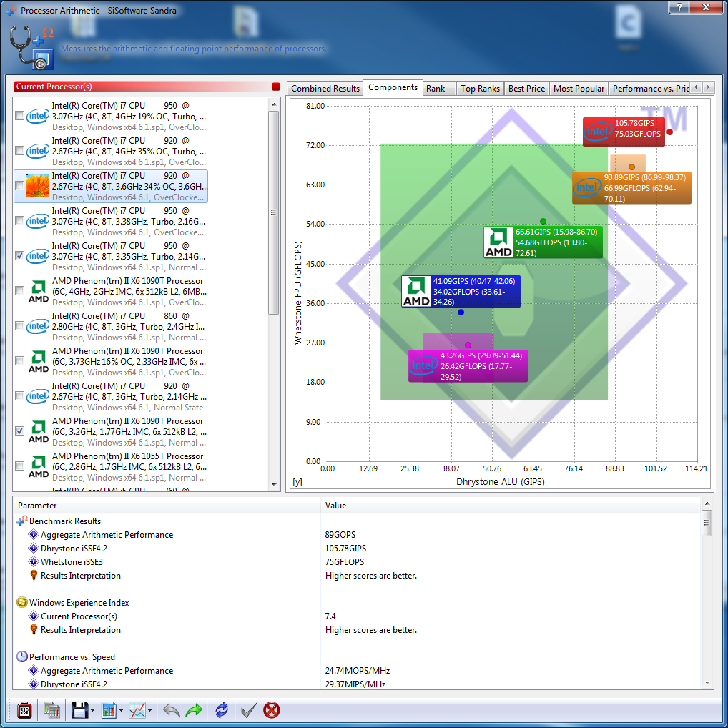Click the bar chart report icon

click(109, 710)
